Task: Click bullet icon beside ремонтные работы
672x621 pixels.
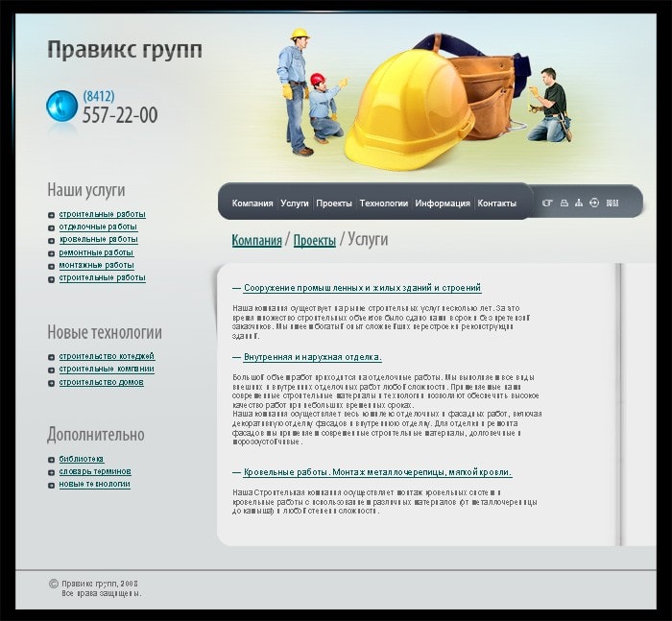Action: (51, 253)
